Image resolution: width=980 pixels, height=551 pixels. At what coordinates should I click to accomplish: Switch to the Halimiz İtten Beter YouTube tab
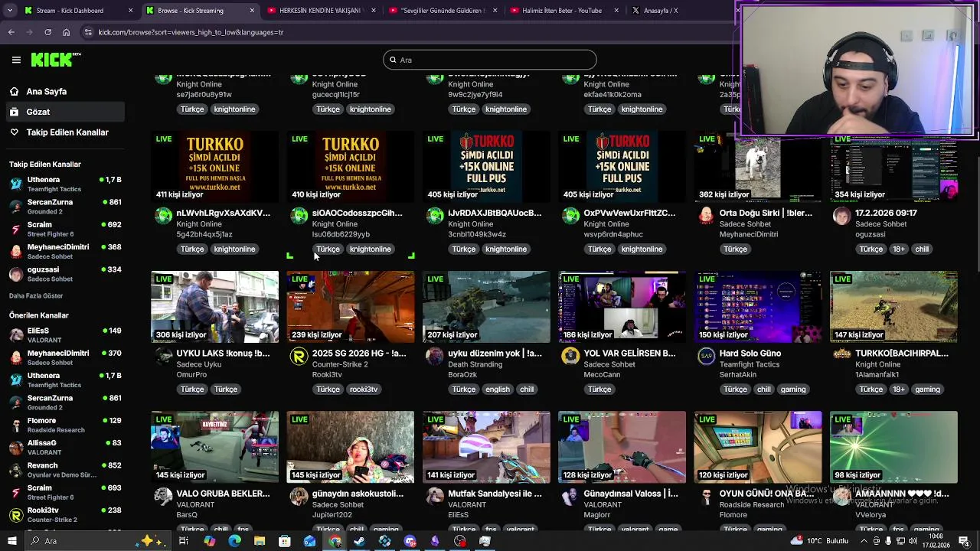tap(567, 11)
